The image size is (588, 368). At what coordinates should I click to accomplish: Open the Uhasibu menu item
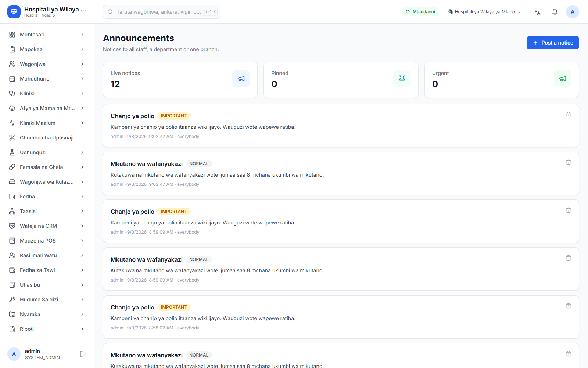[47, 285]
